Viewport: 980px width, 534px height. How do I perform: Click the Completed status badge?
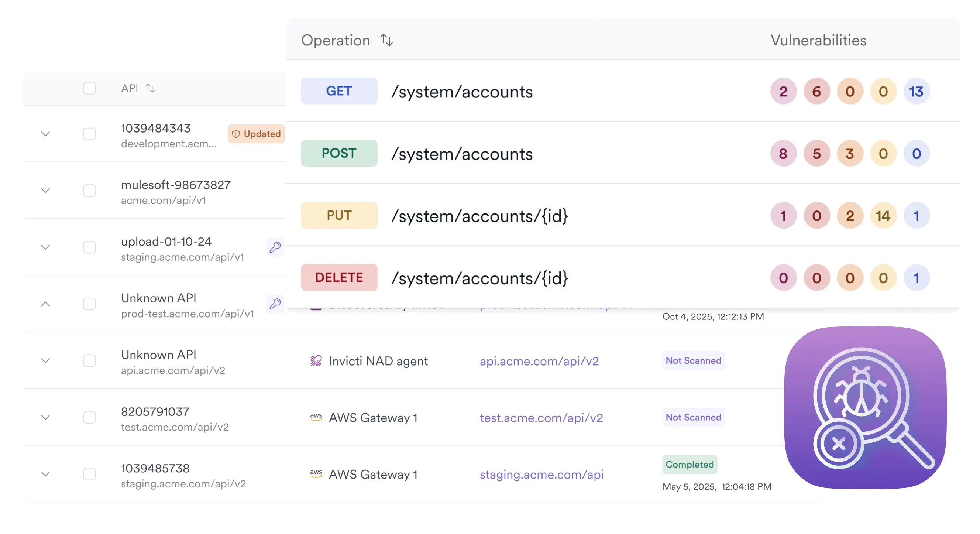pos(690,464)
